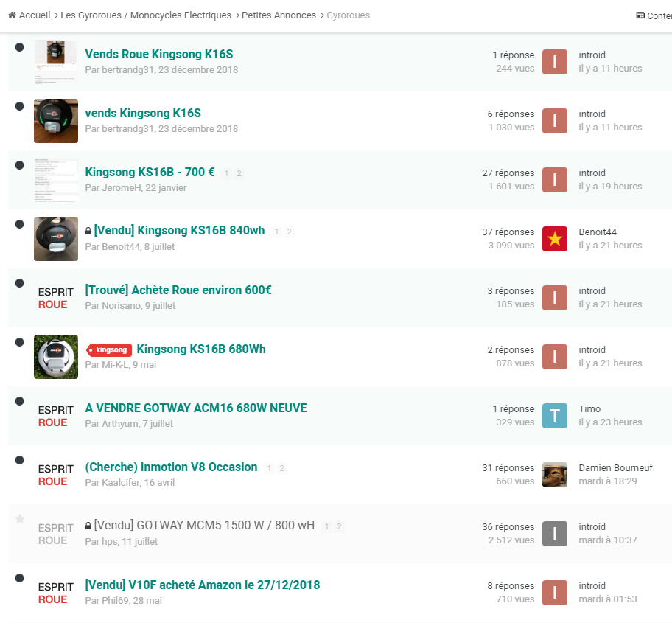
Task: Open topic [Vendu] V10F acheté Amazon le 27/12/2018
Action: (x=203, y=585)
